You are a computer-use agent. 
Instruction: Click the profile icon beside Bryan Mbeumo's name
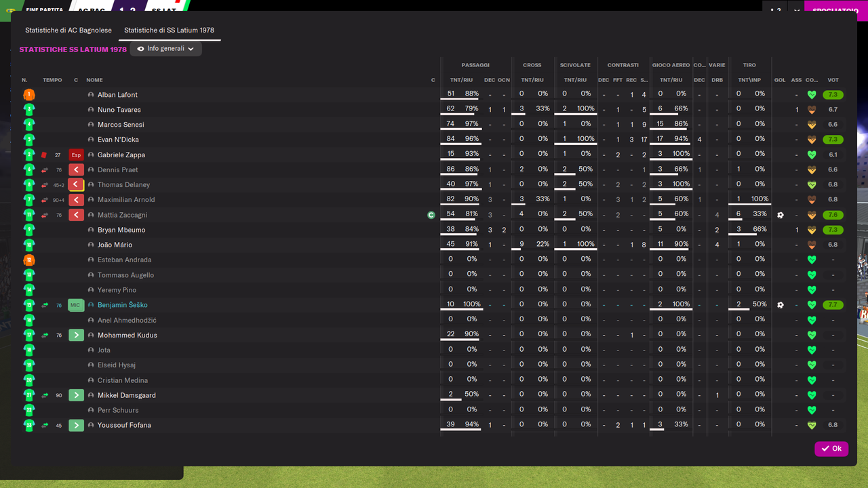[91, 230]
